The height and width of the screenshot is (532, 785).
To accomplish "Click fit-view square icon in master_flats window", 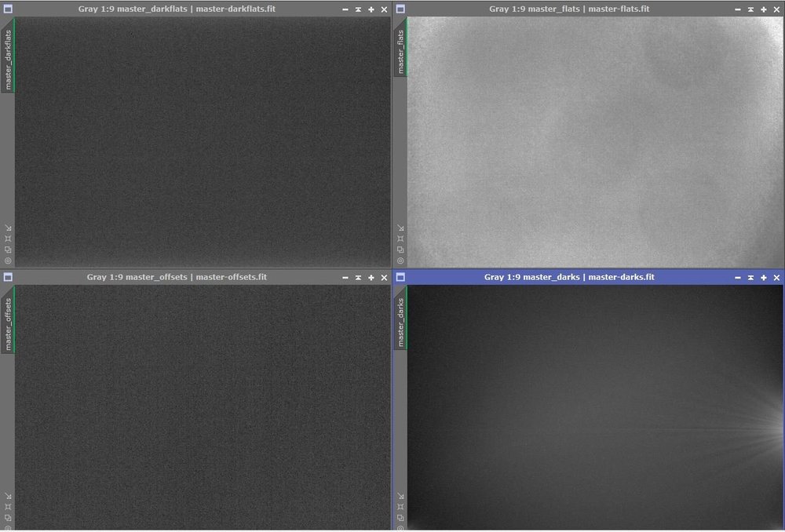I will tap(400, 239).
